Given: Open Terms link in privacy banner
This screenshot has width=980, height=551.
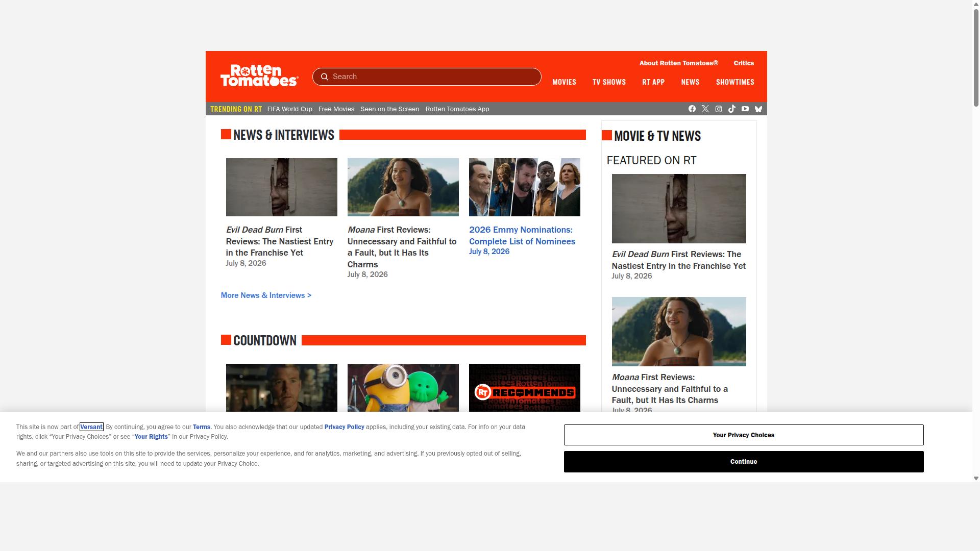Looking at the screenshot, I should point(202,427).
